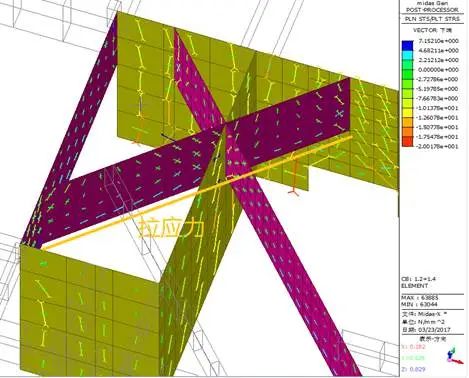Pick the dark blue legend swatch

point(407,45)
